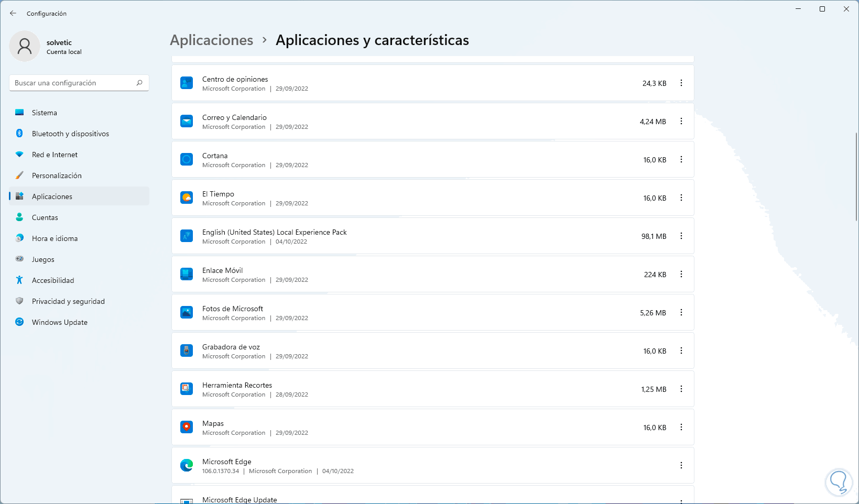Click the Fotos de Microsoft icon
This screenshot has height=504, width=859.
(187, 312)
